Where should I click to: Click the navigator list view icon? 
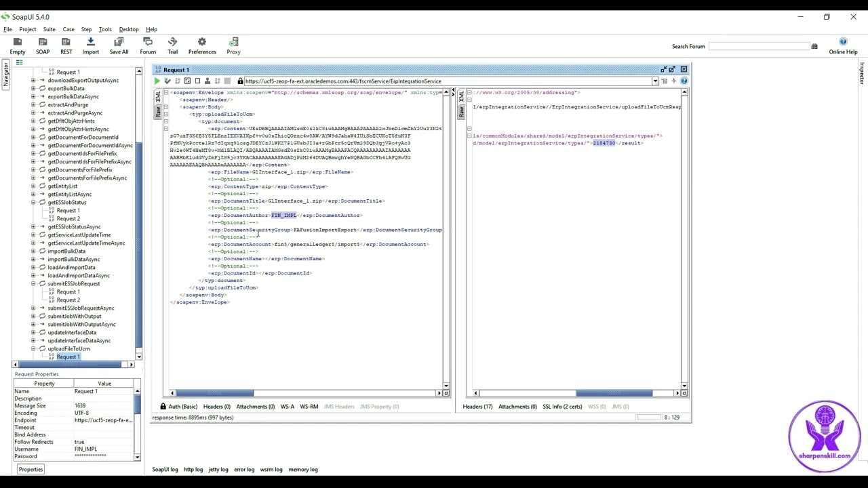click(x=19, y=63)
